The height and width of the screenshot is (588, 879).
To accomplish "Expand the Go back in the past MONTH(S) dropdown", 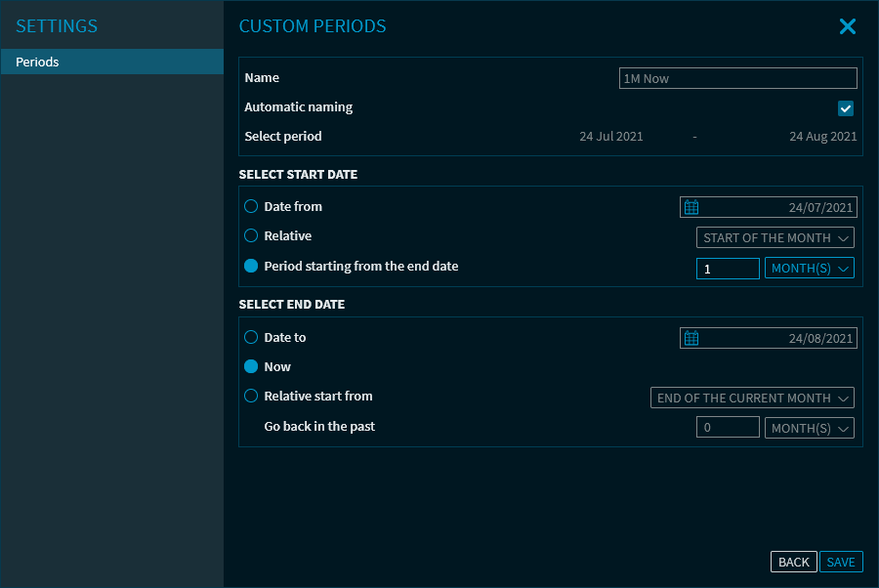I will click(x=809, y=428).
